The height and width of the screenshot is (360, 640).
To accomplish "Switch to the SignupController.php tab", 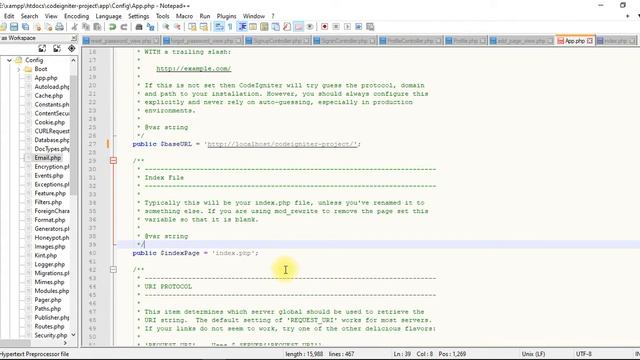I will [x=278, y=41].
